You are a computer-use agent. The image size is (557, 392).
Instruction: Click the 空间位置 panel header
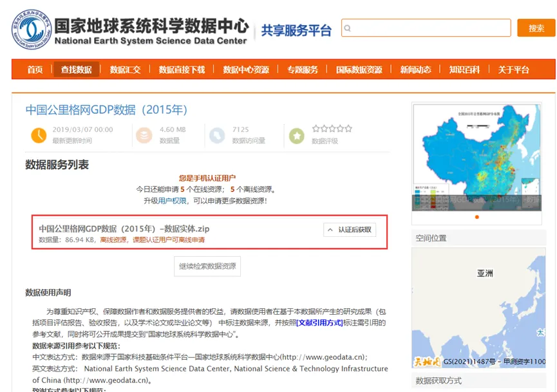(478, 238)
